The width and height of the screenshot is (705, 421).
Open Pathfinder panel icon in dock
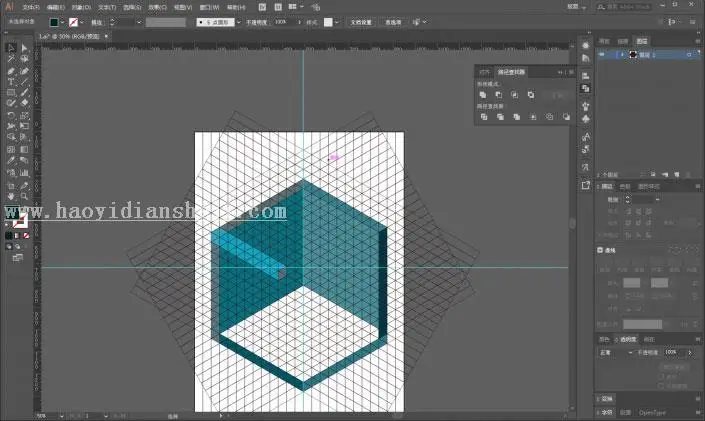[x=585, y=89]
